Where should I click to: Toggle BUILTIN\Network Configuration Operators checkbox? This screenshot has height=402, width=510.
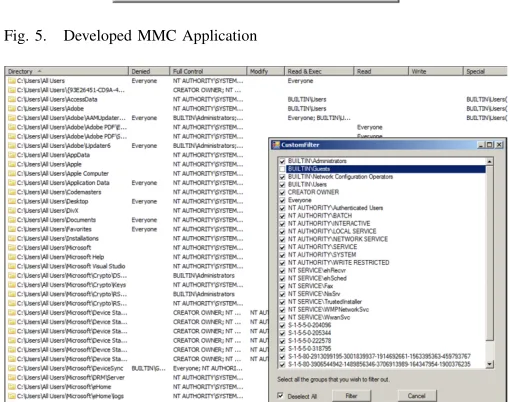coord(282,177)
